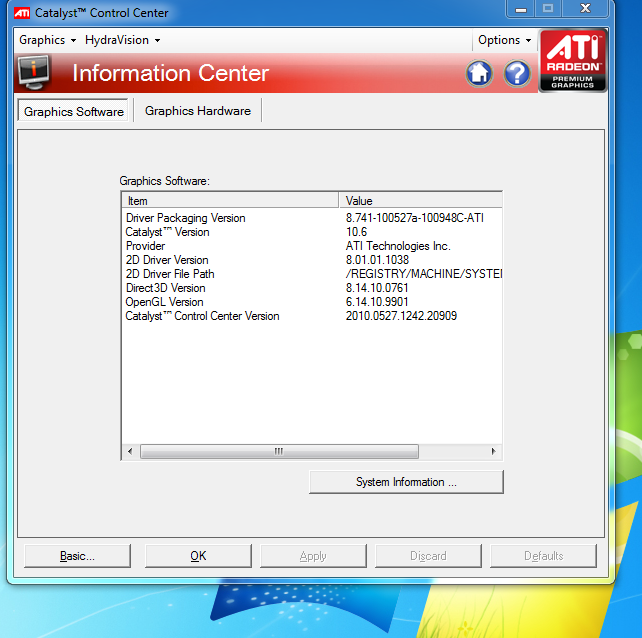Click the value 8.741-100527a-100948C-ATI

pyautogui.click(x=415, y=218)
